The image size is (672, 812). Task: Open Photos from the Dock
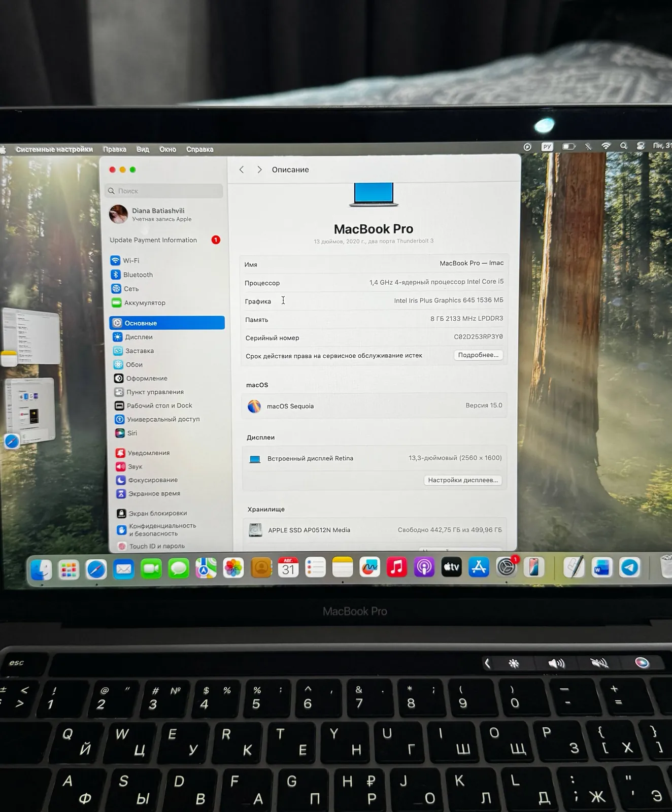point(233,568)
